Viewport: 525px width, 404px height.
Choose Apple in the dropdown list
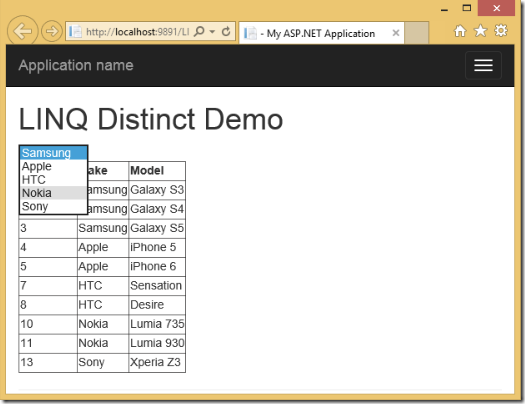tap(54, 166)
